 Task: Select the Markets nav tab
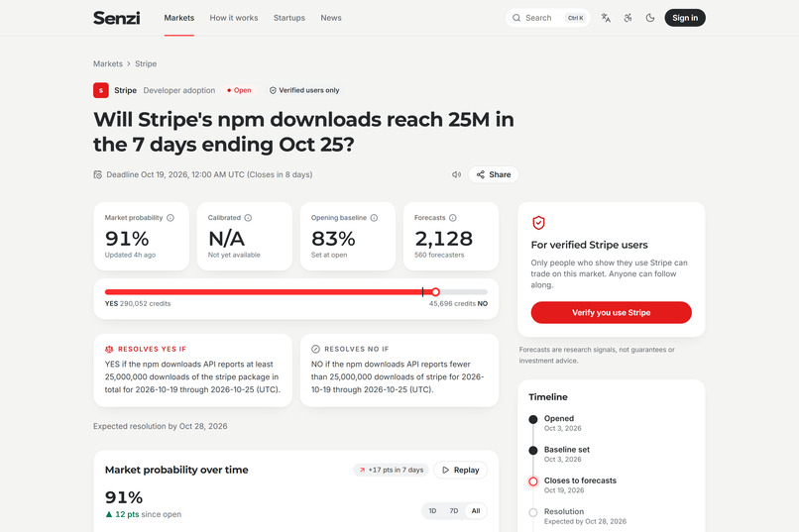click(x=178, y=18)
